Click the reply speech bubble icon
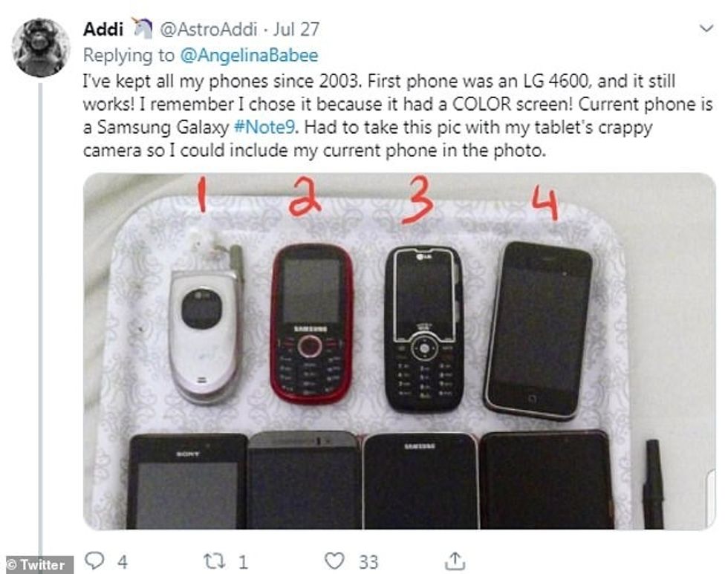Screen dimensions: 728x574 point(94,561)
